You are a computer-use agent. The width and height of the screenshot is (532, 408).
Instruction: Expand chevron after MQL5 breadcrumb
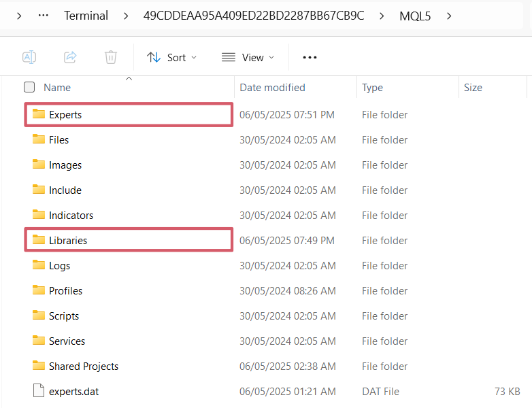coord(449,16)
